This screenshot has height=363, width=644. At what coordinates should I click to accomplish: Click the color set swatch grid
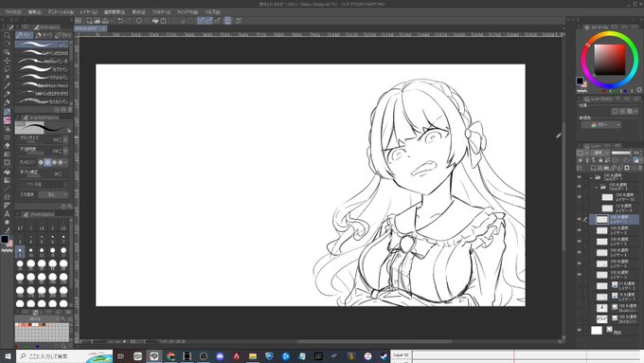coord(42,332)
